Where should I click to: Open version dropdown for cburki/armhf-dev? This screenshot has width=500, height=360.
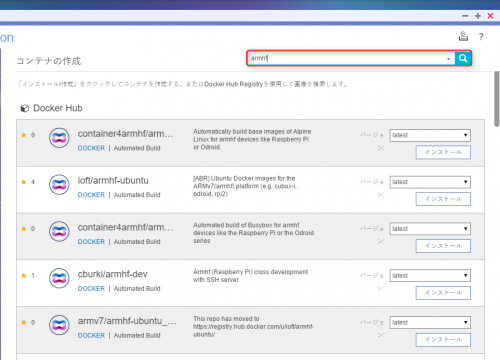click(x=430, y=276)
